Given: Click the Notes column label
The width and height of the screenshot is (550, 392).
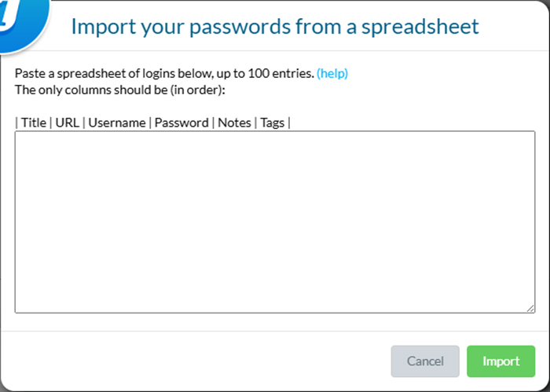Looking at the screenshot, I should pyautogui.click(x=234, y=123).
